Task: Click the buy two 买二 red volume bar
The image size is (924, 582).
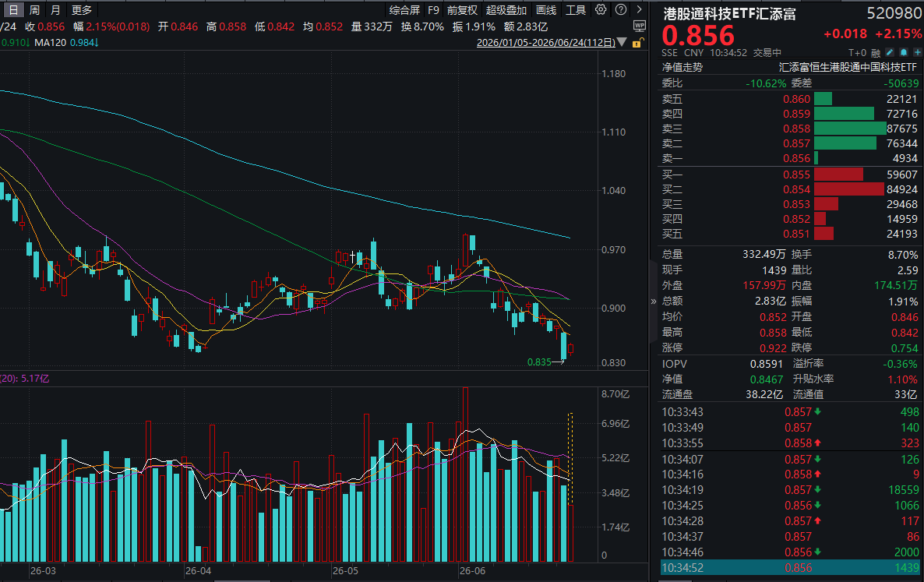Action: pos(849,189)
